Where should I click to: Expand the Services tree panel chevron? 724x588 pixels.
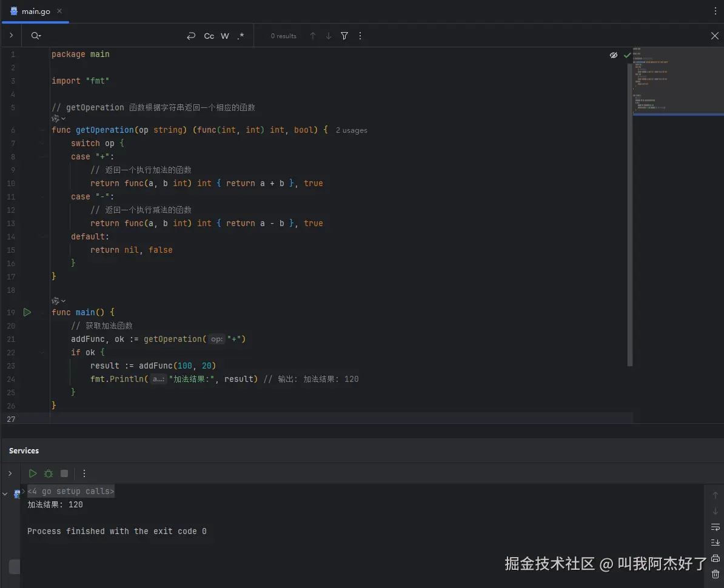pyautogui.click(x=10, y=473)
